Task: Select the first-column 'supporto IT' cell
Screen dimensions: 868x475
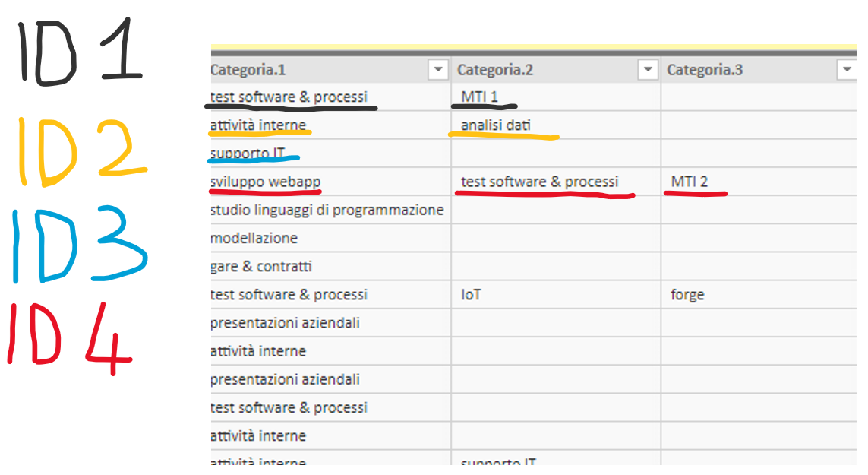Action: point(331,154)
